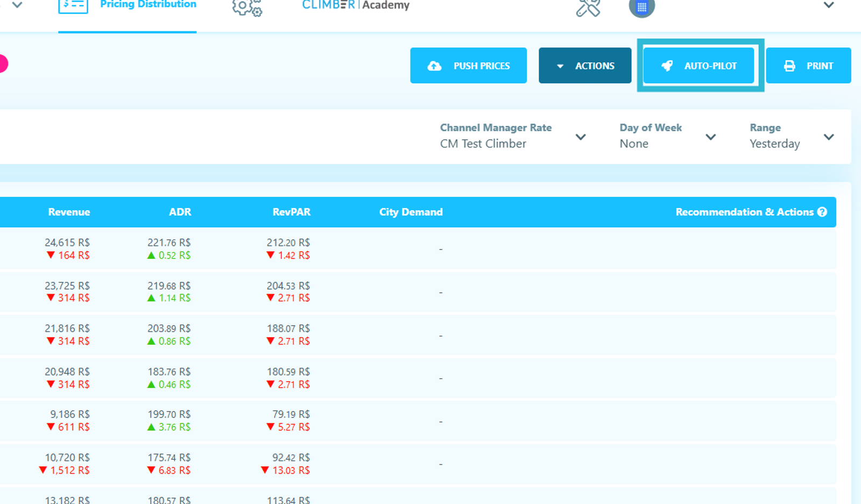This screenshot has width=861, height=504.
Task: Click the 199.70 R$ ADR value
Action: click(x=169, y=414)
